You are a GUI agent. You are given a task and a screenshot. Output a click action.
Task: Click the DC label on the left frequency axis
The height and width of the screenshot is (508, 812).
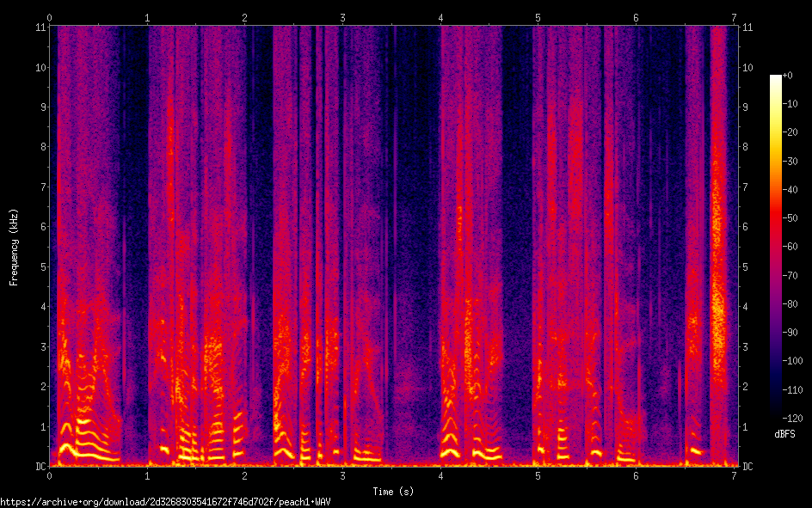[38, 467]
